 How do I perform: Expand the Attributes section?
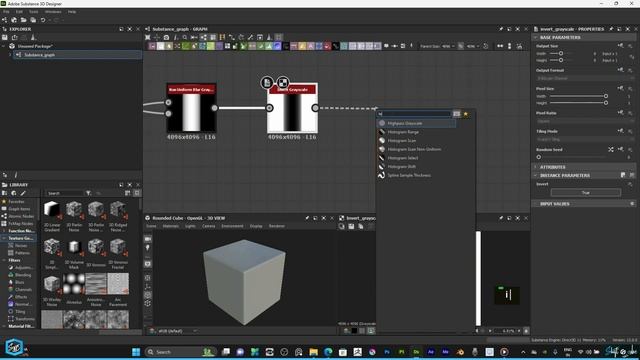(x=536, y=167)
